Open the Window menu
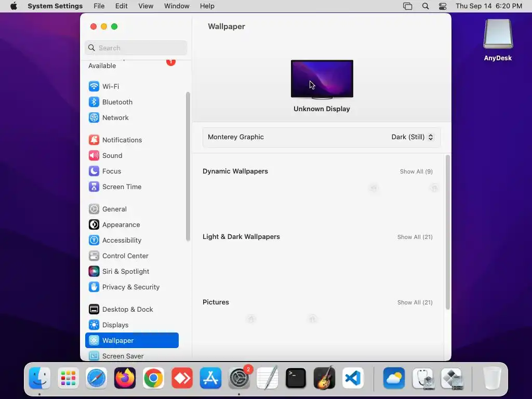 point(177,6)
